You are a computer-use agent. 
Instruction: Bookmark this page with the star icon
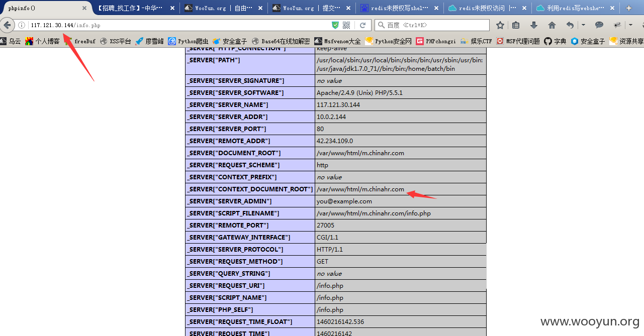[500, 25]
